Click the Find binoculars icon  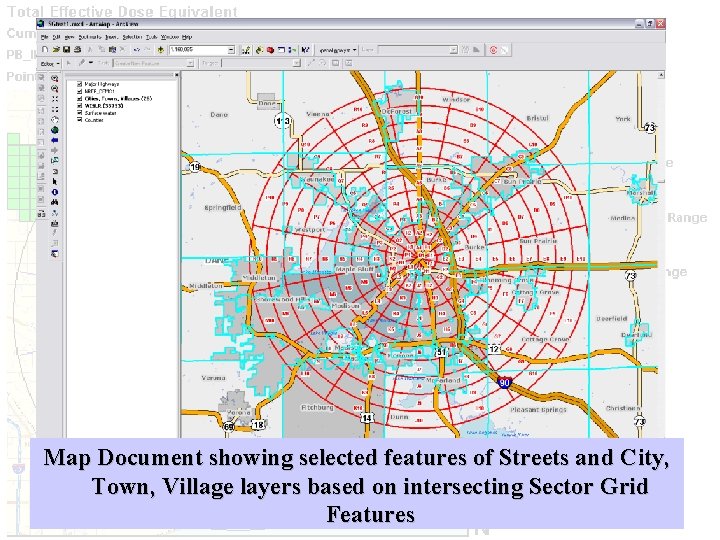point(55,202)
